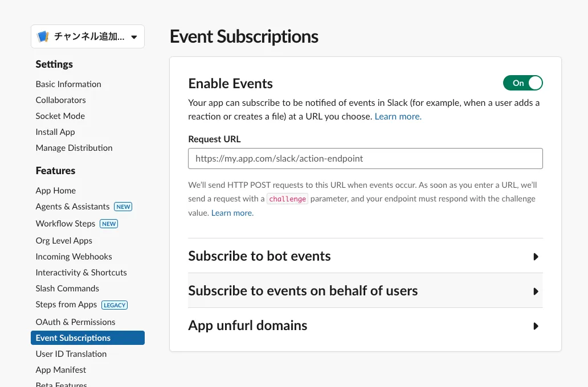Open Learn more link under Enable Events
The width and height of the screenshot is (588, 387).
[398, 117]
